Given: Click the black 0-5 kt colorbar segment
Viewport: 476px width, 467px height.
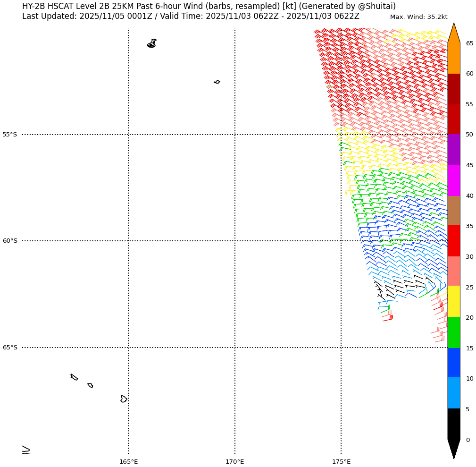Looking at the screenshot, I should tap(453, 424).
